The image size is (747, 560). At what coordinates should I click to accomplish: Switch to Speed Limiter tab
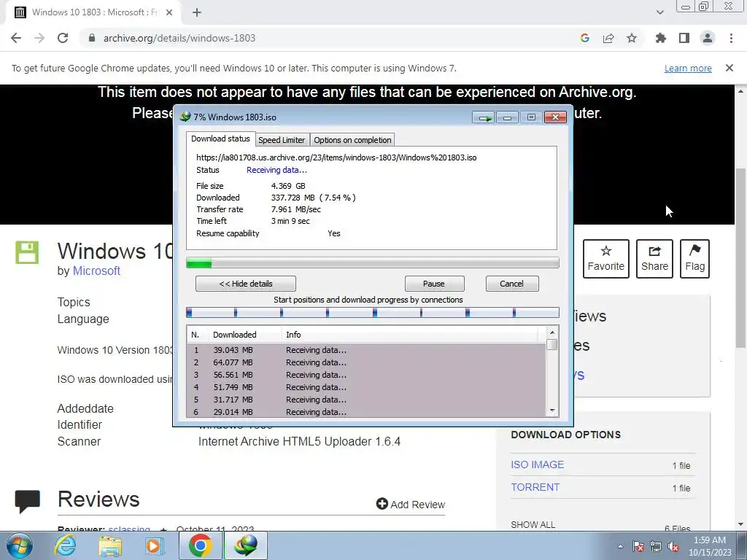click(282, 140)
